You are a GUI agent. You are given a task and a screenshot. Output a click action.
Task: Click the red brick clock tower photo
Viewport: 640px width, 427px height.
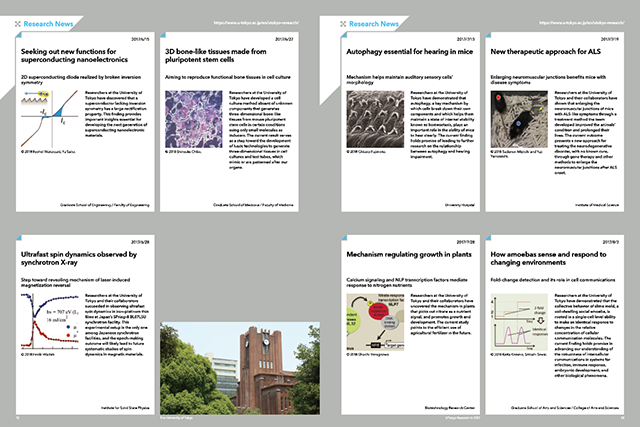click(240, 368)
